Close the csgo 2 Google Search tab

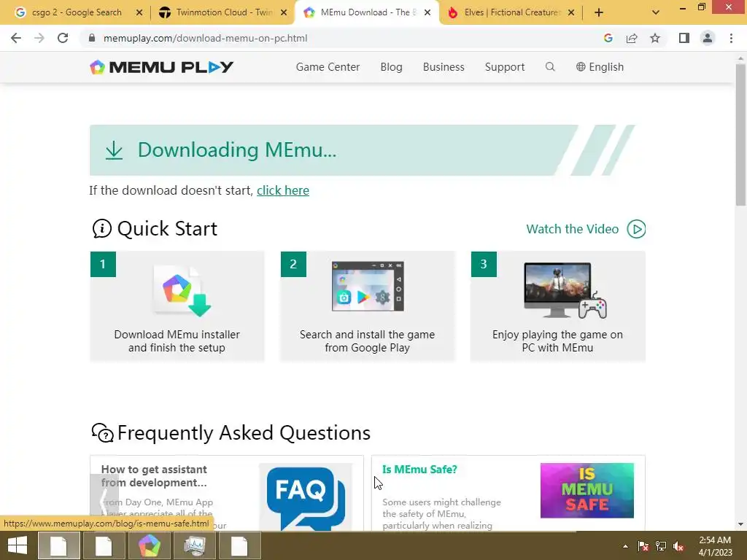139,12
